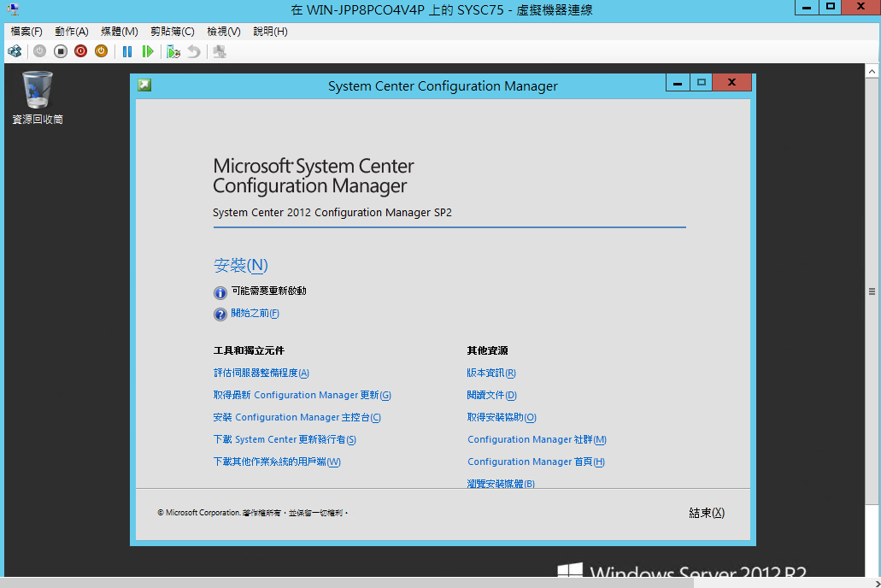Reset the virtual machine with green icon
This screenshot has height=588, width=881.
[148, 52]
